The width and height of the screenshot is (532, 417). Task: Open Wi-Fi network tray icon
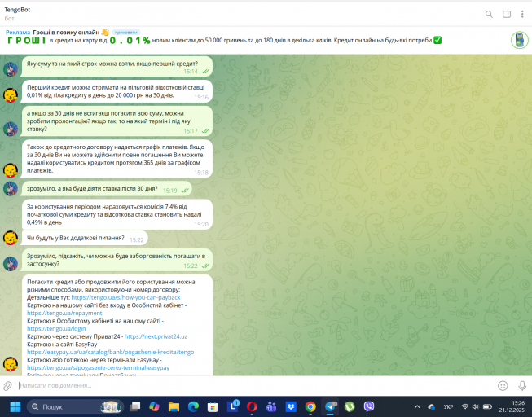click(465, 406)
